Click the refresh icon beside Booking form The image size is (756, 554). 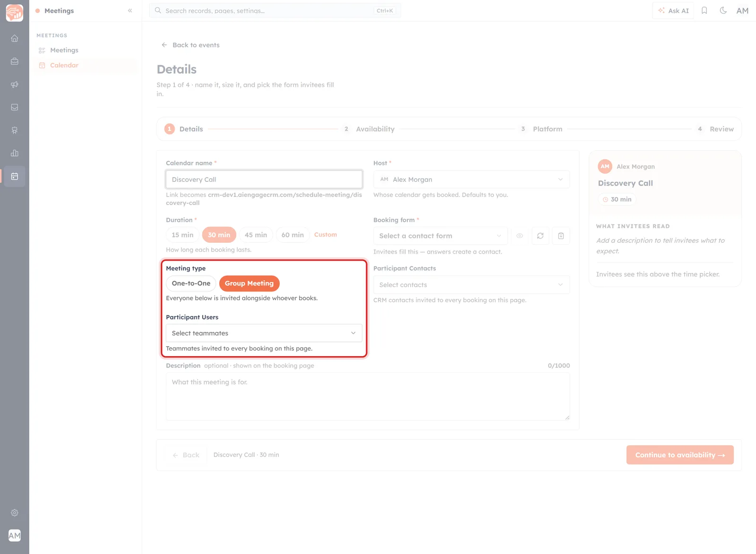click(540, 236)
